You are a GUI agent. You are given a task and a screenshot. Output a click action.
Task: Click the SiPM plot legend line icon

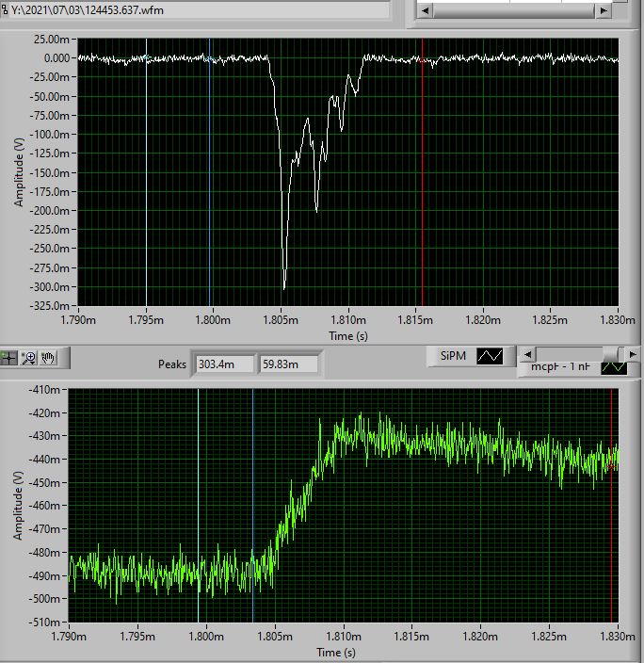490,356
